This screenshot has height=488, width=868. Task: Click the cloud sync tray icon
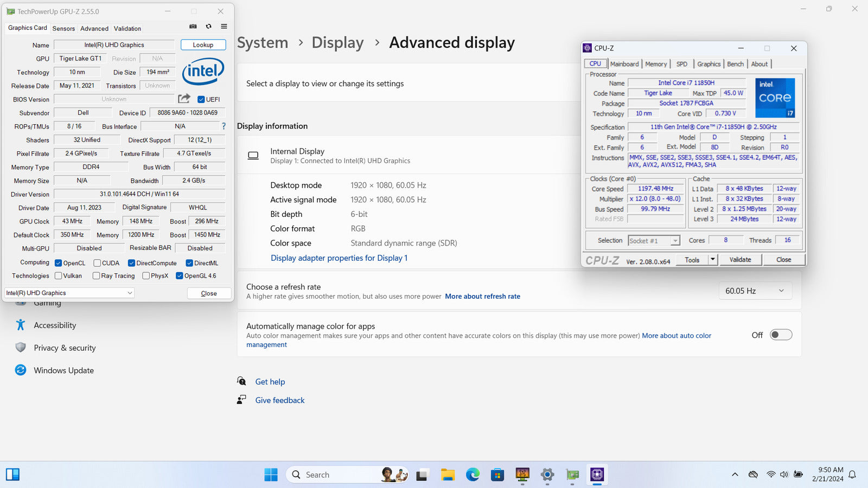[x=753, y=474]
